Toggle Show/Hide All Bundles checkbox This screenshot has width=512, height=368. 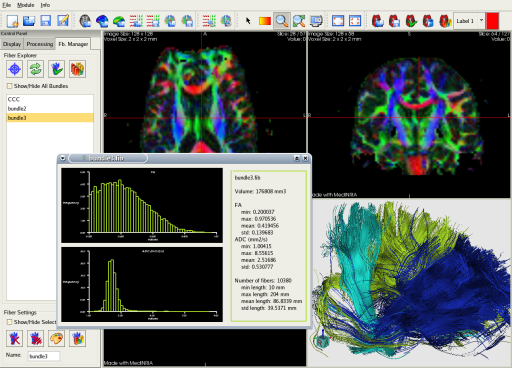coord(9,86)
